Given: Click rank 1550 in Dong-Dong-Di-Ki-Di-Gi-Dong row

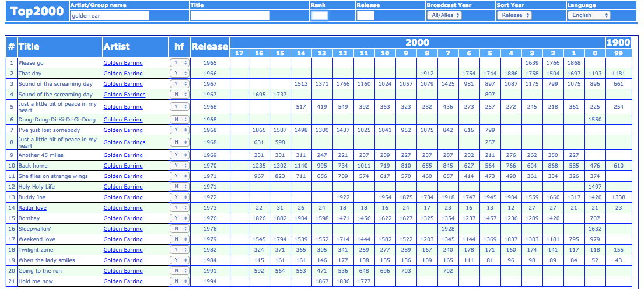Looking at the screenshot, I should [595, 120].
